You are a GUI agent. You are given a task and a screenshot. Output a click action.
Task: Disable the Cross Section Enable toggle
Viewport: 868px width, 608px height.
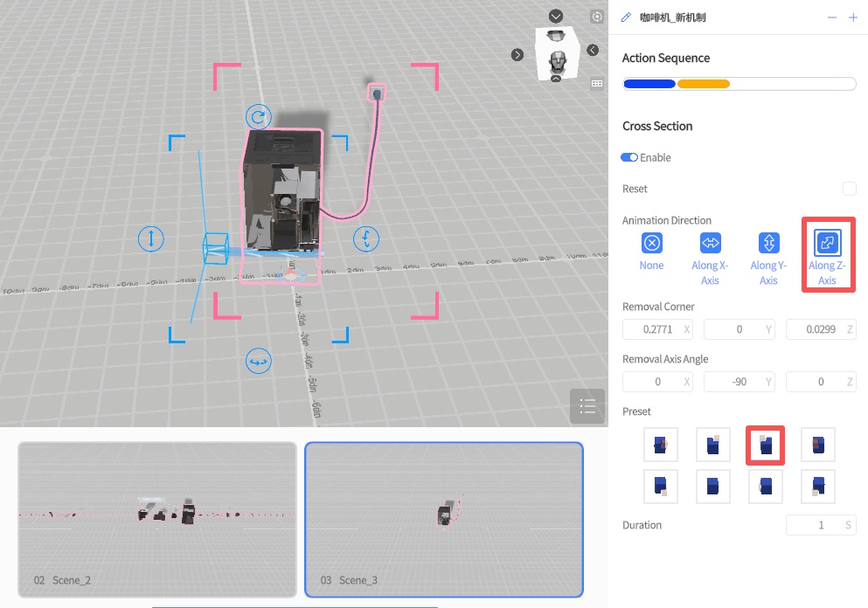pyautogui.click(x=629, y=157)
